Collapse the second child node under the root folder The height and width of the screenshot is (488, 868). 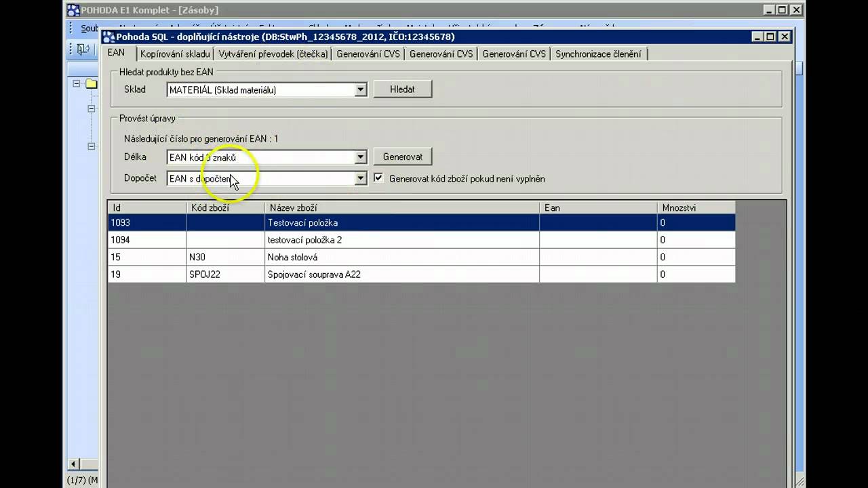pyautogui.click(x=91, y=146)
